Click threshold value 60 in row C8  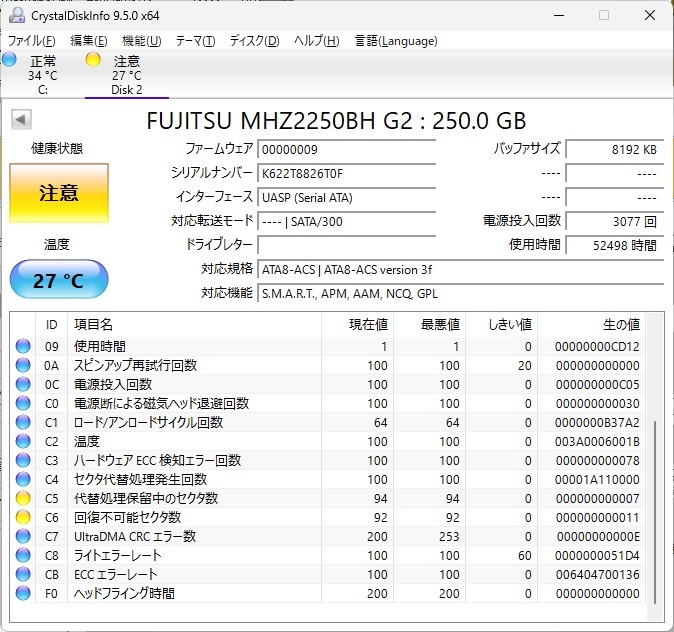click(x=525, y=555)
